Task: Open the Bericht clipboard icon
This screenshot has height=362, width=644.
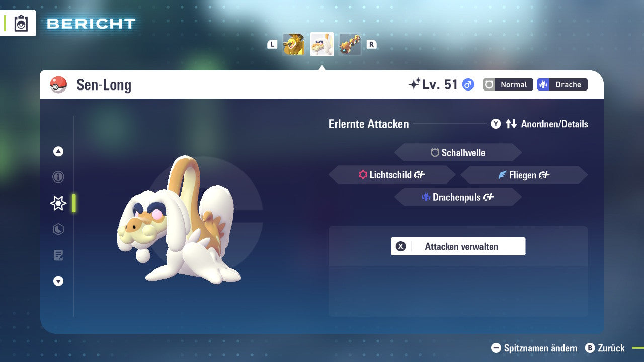Action: pyautogui.click(x=21, y=24)
